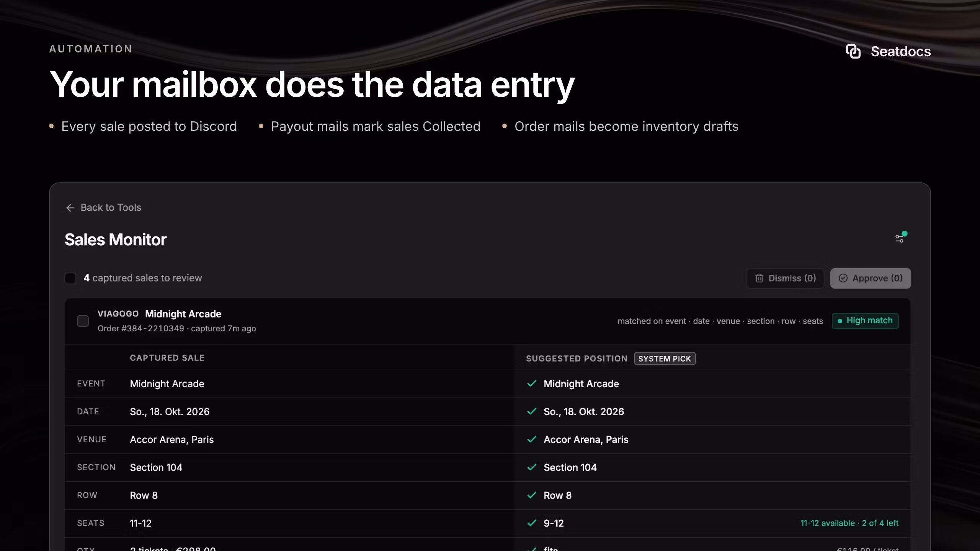
Task: Click the 'Sales Monitor' heading
Action: pyautogui.click(x=115, y=240)
